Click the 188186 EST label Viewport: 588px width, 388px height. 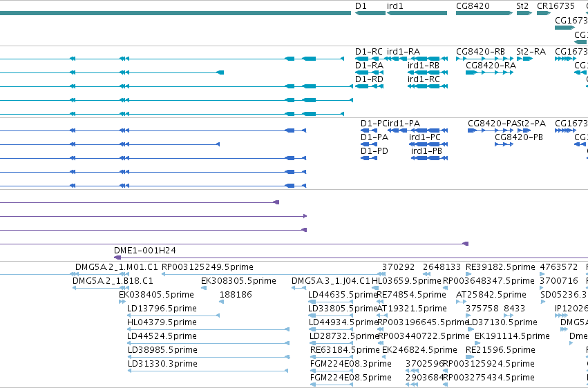pyautogui.click(x=236, y=295)
